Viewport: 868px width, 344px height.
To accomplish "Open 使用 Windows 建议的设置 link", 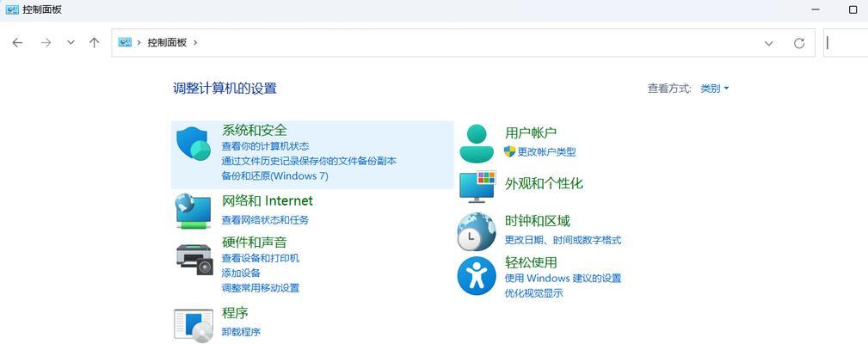I will [x=563, y=278].
